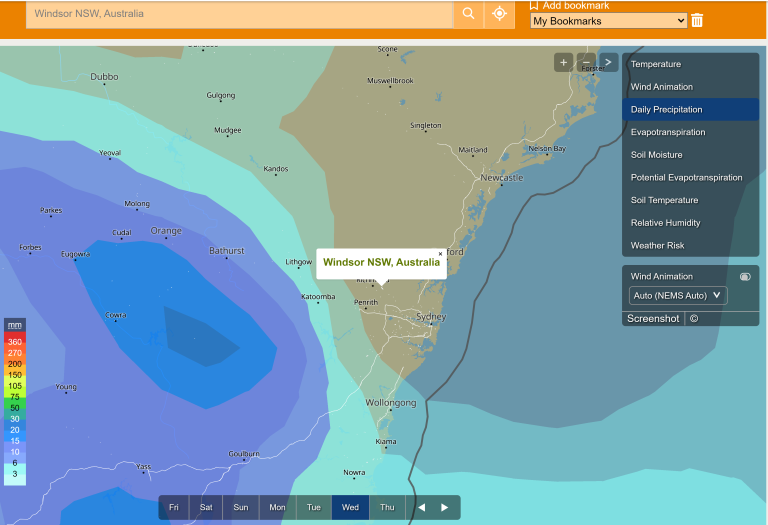Click the 3 mm legend swatch
The image size is (768, 525).
tap(15, 474)
